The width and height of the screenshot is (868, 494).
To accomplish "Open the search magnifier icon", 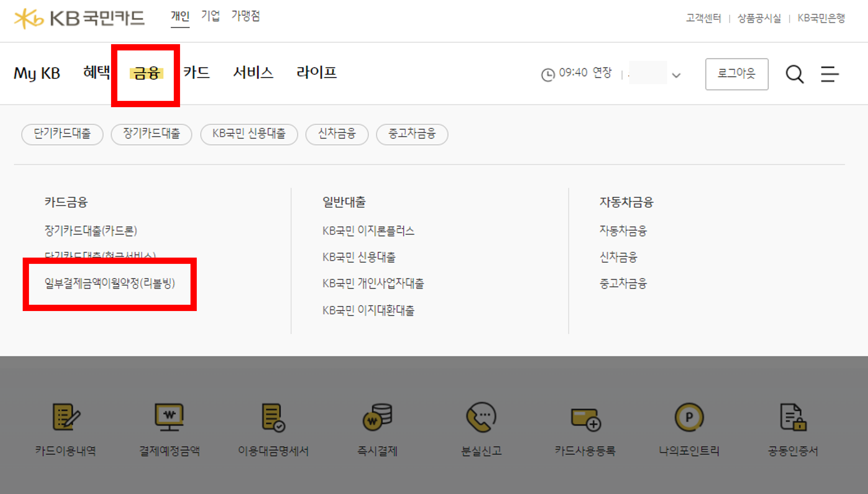I will [x=794, y=74].
